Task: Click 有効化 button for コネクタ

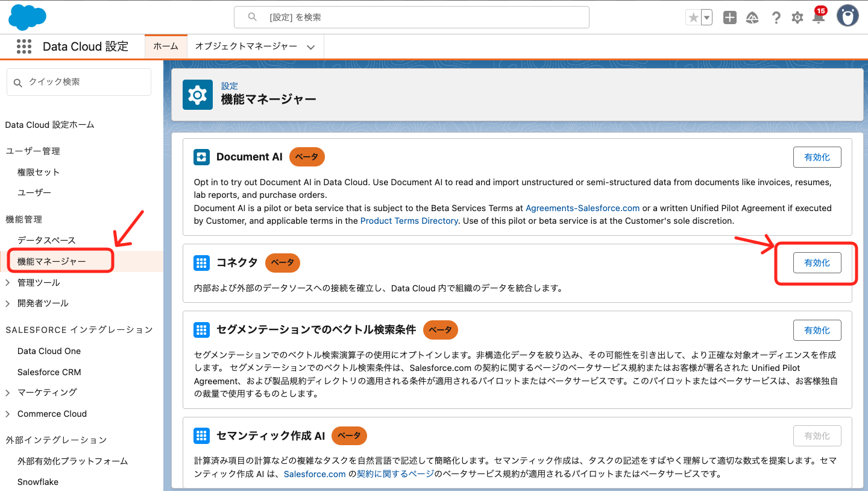Action: (817, 262)
